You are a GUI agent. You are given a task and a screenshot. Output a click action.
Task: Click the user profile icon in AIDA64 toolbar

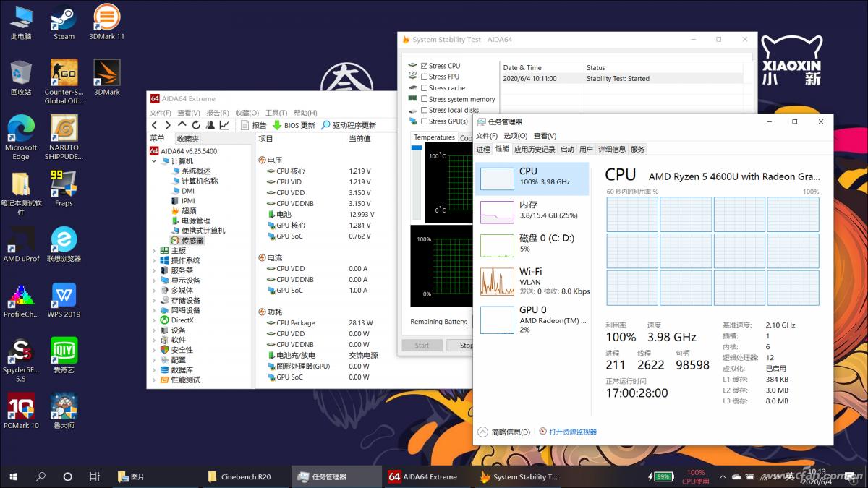click(x=210, y=125)
